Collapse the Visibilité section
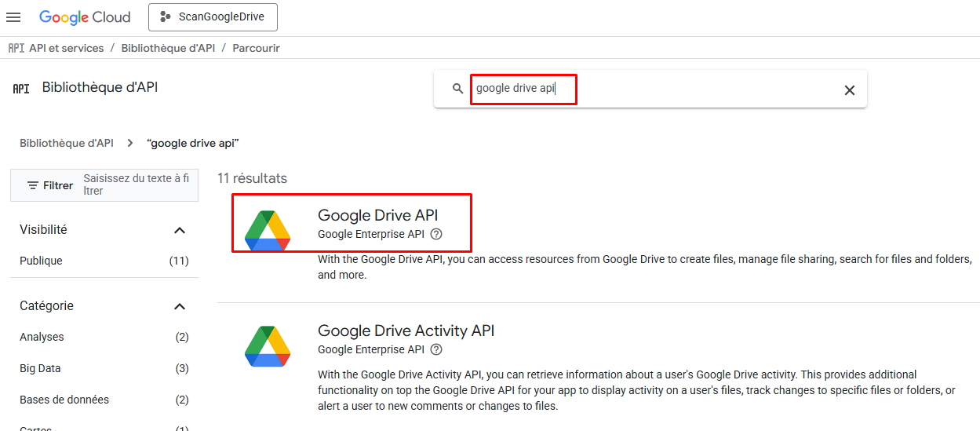This screenshot has width=980, height=431. click(180, 230)
